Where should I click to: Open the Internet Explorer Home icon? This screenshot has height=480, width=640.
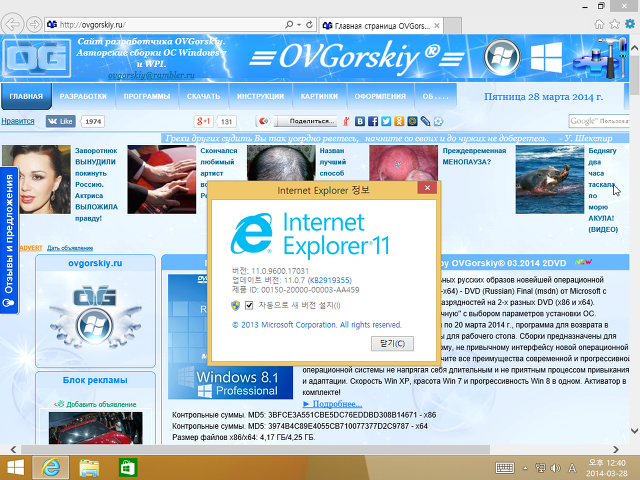point(599,24)
